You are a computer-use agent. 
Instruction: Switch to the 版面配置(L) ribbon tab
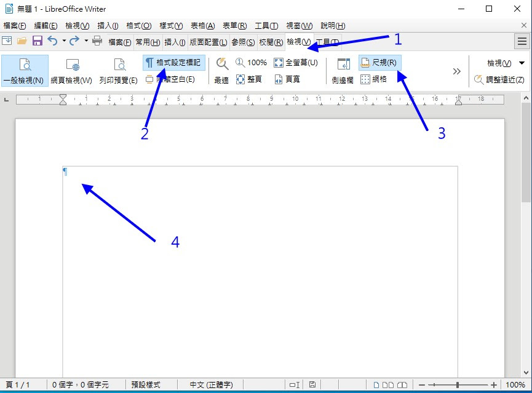(x=208, y=42)
